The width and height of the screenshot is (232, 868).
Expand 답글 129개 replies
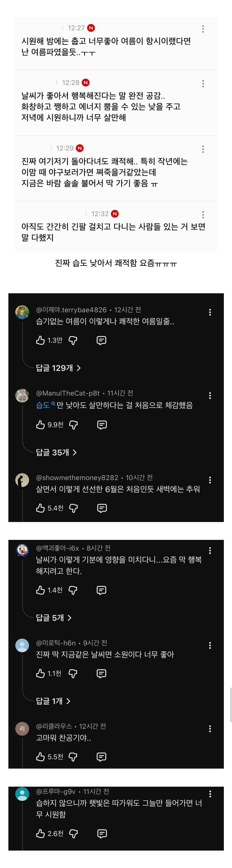59,368
